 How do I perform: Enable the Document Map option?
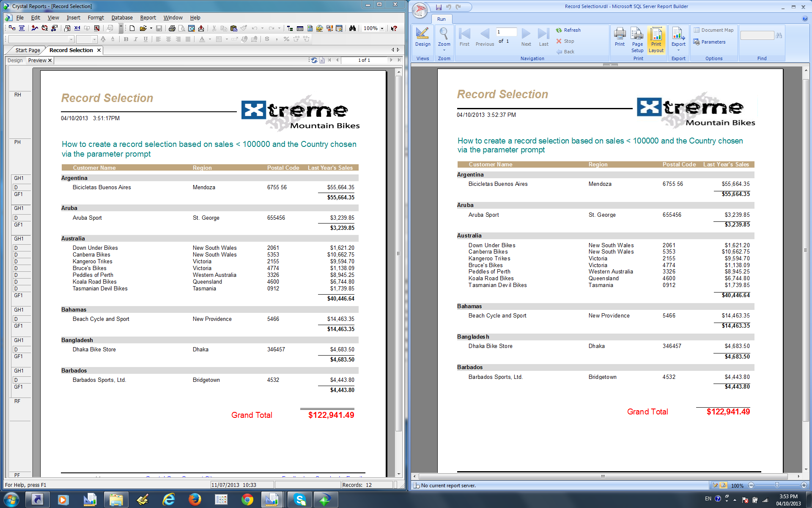pos(714,30)
